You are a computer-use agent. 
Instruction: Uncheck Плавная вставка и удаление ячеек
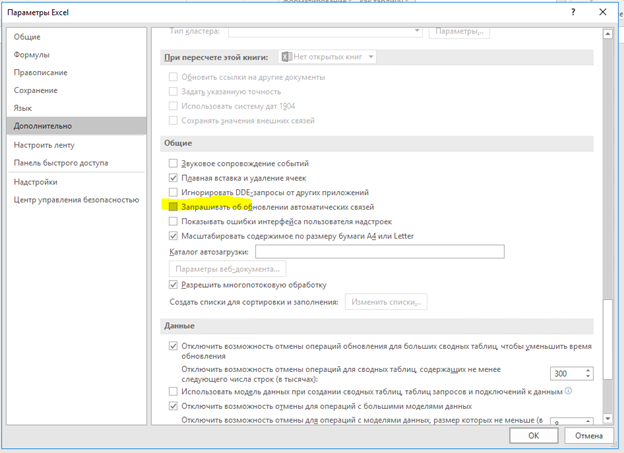point(173,178)
